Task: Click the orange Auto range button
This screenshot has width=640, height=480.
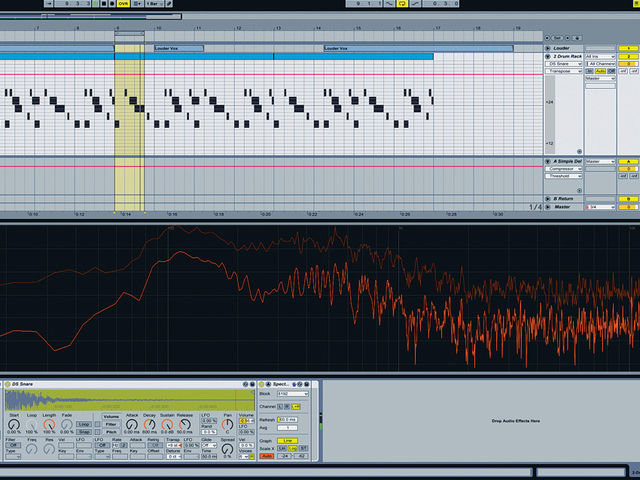Action: 267,456
